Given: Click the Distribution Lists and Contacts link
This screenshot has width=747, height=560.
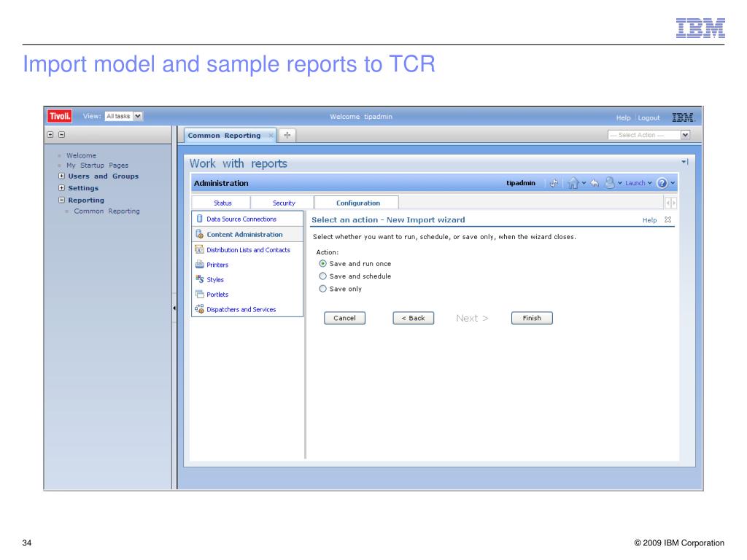Looking at the screenshot, I should click(248, 249).
